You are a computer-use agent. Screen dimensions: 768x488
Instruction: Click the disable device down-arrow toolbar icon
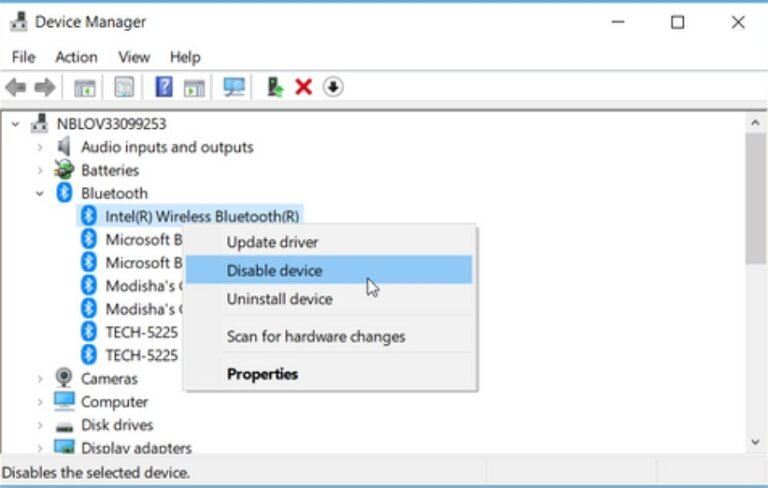click(x=333, y=88)
